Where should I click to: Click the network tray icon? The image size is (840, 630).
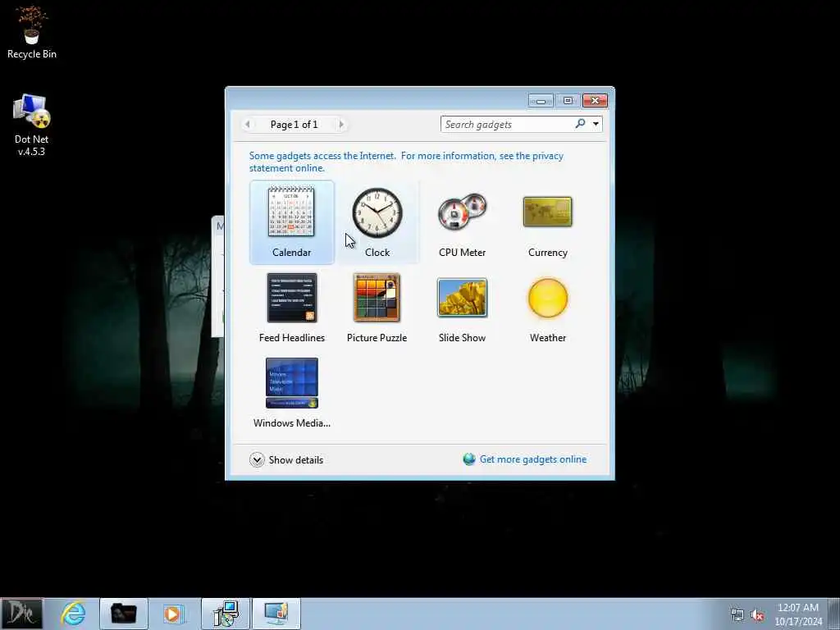737,615
